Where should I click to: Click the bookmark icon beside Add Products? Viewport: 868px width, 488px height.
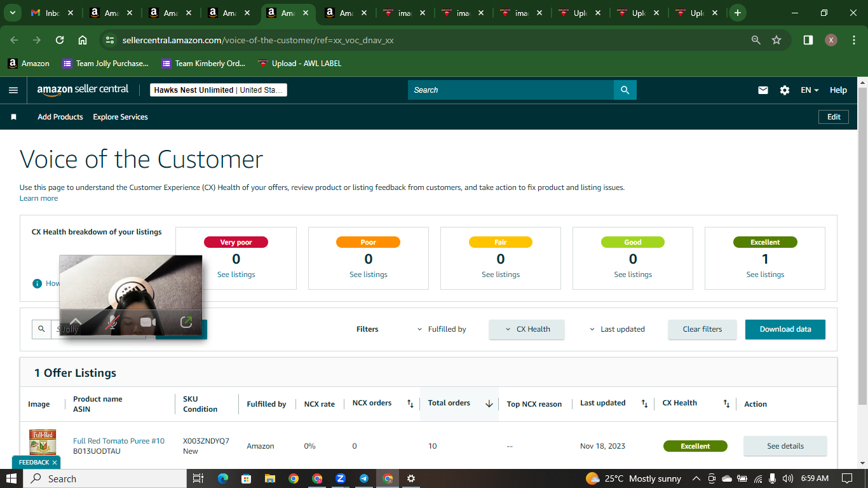[13, 117]
